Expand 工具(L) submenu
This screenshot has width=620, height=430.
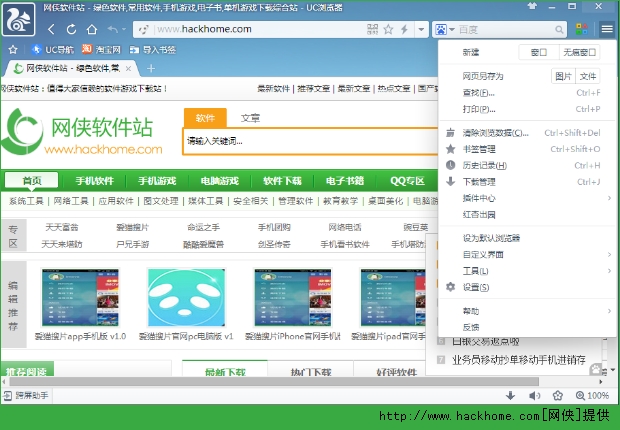[527, 271]
